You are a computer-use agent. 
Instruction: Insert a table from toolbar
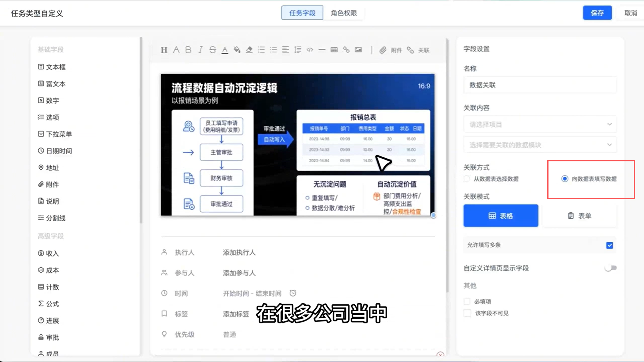coord(334,50)
